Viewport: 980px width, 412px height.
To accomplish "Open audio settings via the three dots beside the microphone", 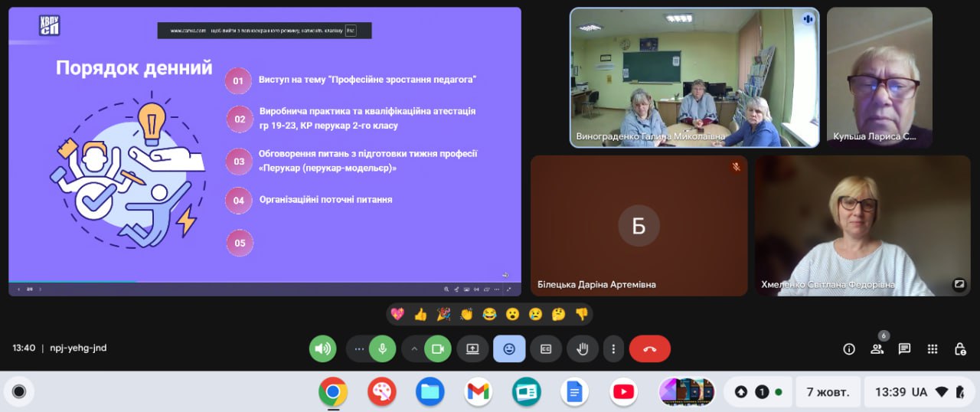I will [x=358, y=348].
